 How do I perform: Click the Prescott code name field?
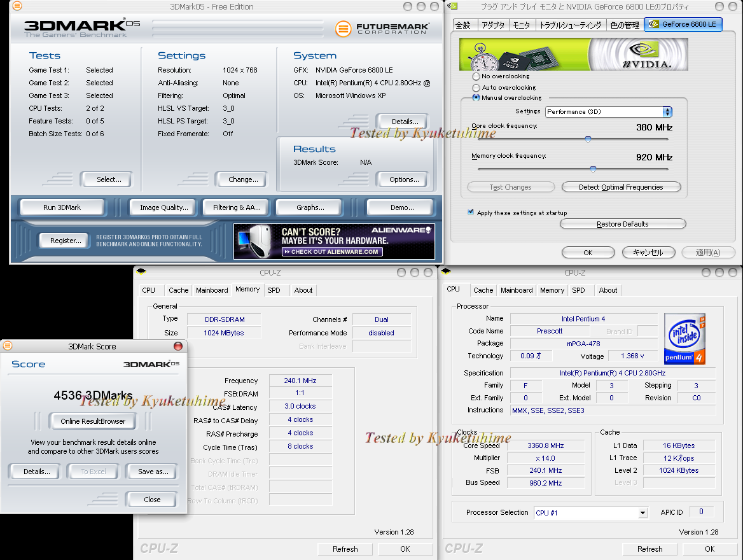click(x=549, y=331)
